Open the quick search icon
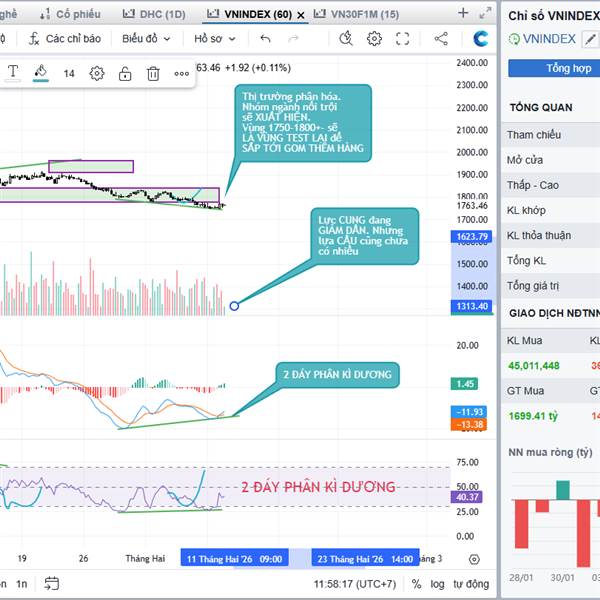This screenshot has width=600, height=600. (x=346, y=39)
